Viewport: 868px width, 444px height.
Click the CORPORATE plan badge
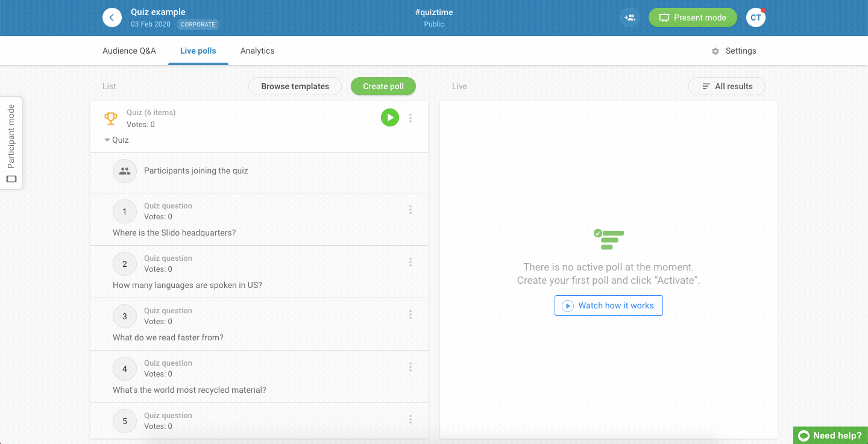(x=198, y=25)
